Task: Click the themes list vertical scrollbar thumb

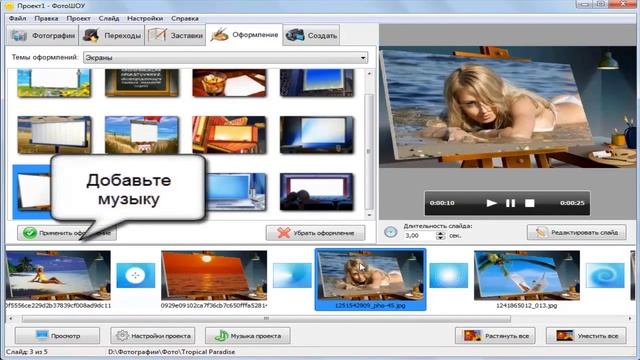Action: click(369, 151)
